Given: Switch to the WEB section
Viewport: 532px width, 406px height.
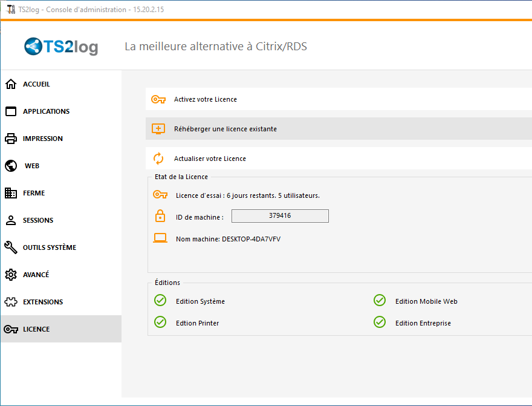Looking at the screenshot, I should click(61, 166).
